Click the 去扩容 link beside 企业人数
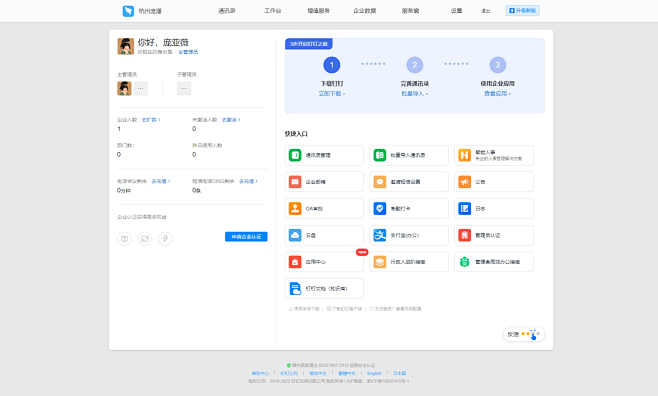 click(x=151, y=120)
